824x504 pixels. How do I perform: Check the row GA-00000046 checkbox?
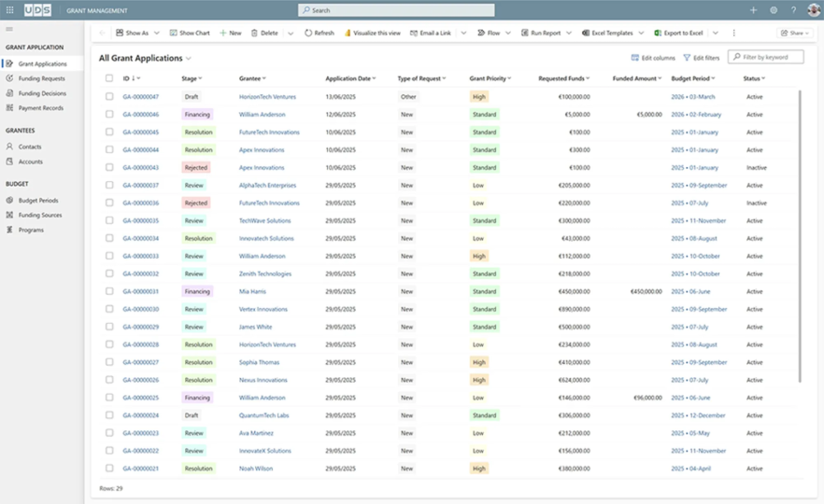coord(108,114)
